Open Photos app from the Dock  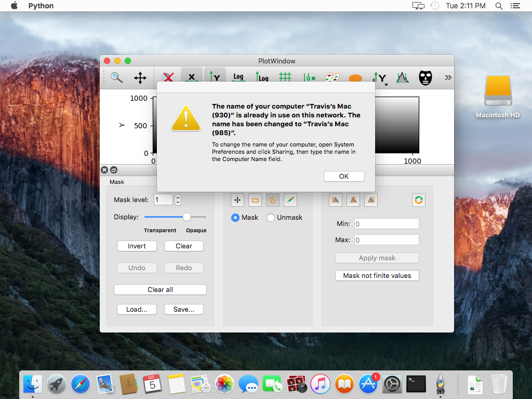pyautogui.click(x=224, y=384)
